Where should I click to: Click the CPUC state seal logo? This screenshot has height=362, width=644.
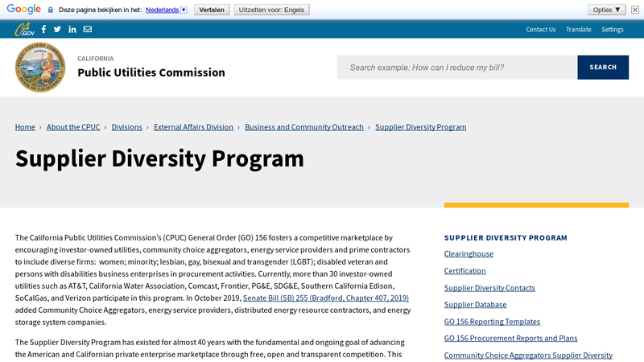[40, 68]
